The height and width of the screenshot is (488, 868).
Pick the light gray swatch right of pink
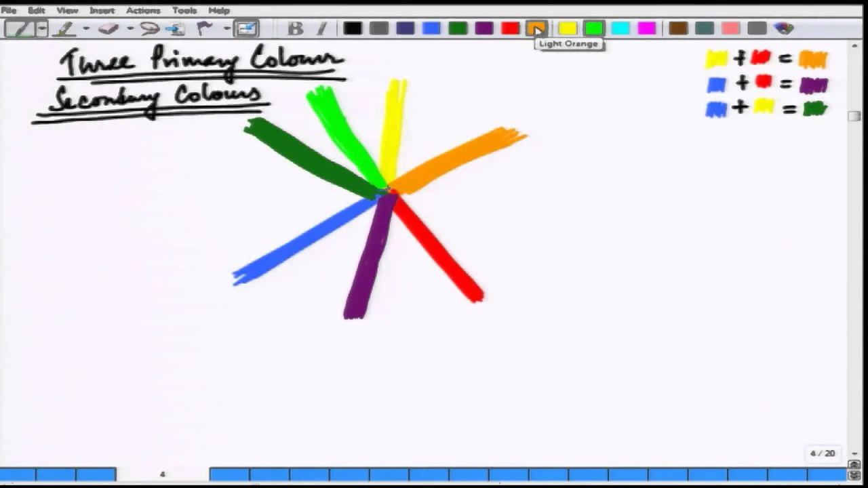tap(757, 28)
